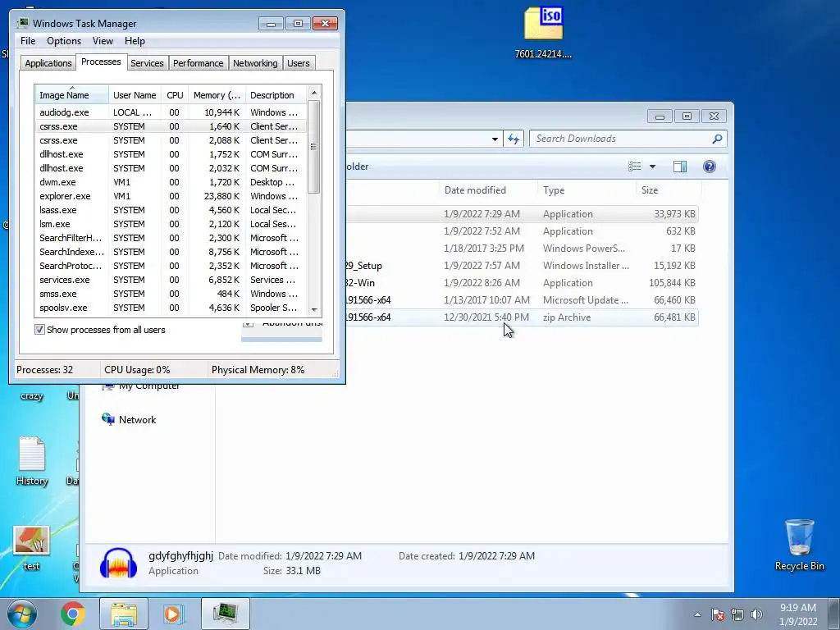Select the spoolsv.exe process row
This screenshot has height=630, width=840.
coord(171,308)
